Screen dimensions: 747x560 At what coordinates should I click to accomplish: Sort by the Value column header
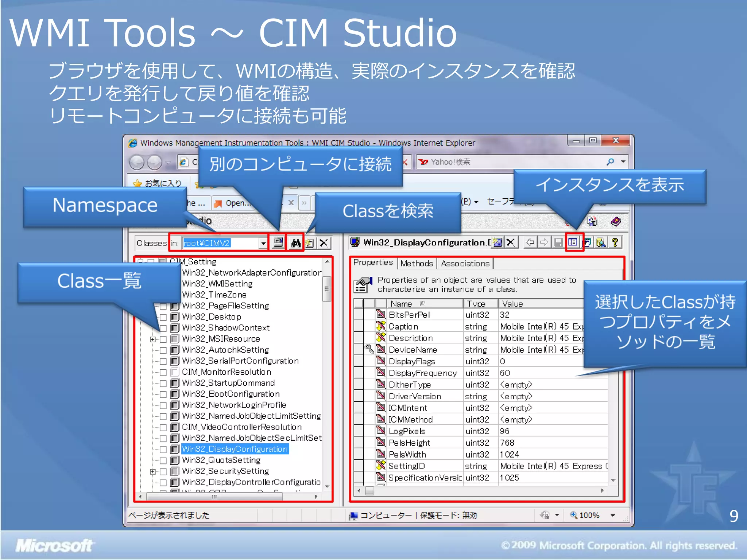[x=541, y=304]
